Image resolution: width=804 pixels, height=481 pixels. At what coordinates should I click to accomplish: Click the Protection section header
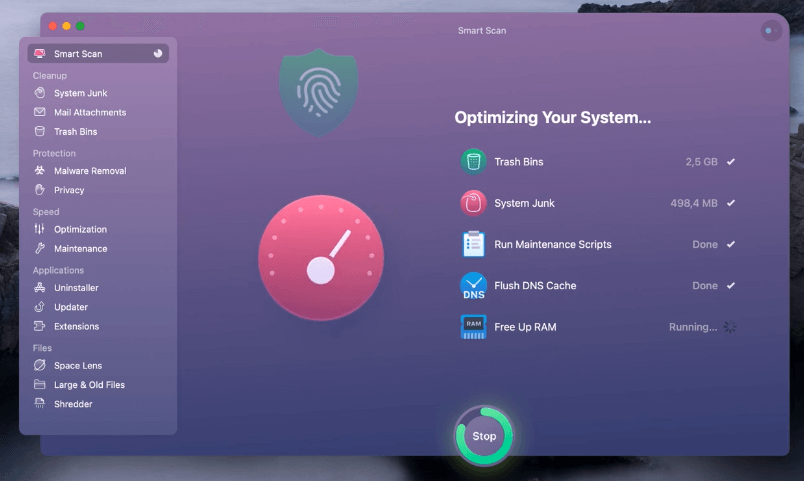coord(54,153)
